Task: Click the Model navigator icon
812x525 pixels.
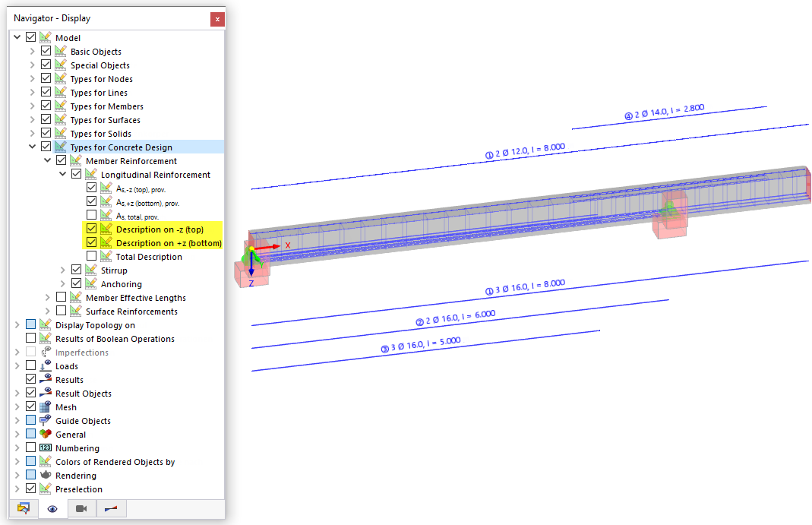Action: tap(46, 36)
